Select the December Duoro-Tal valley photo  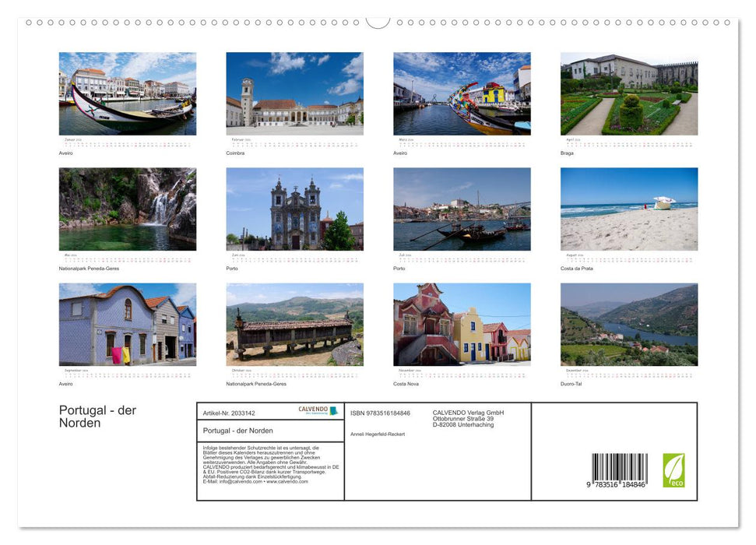click(629, 325)
